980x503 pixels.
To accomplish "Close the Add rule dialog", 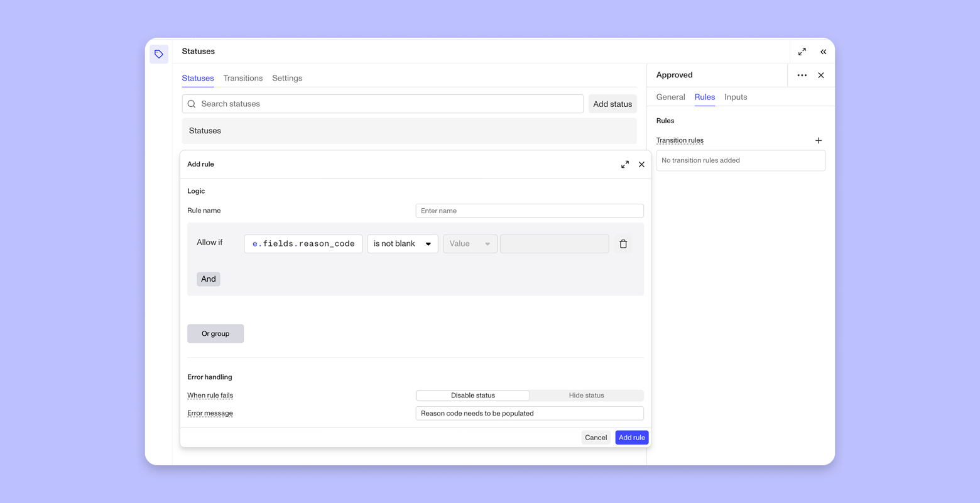I will (x=641, y=165).
